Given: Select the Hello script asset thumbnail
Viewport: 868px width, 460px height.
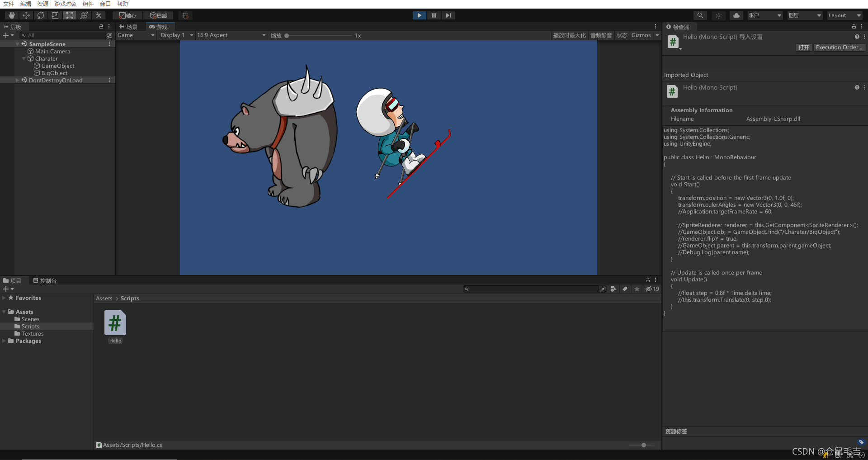Looking at the screenshot, I should coord(115,322).
